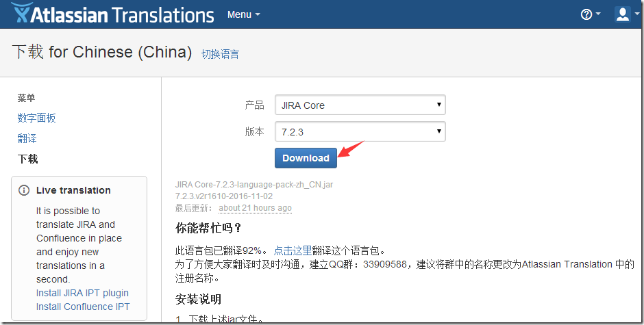Click the 安装说明 heading
Image resolution: width=644 pixels, height=325 pixels.
pyautogui.click(x=199, y=299)
